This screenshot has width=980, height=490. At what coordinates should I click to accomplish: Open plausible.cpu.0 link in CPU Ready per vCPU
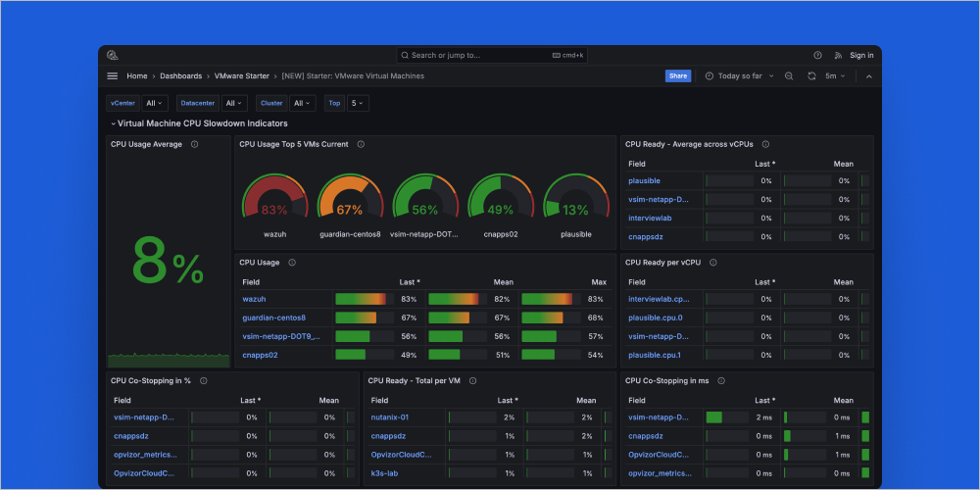pyautogui.click(x=656, y=318)
